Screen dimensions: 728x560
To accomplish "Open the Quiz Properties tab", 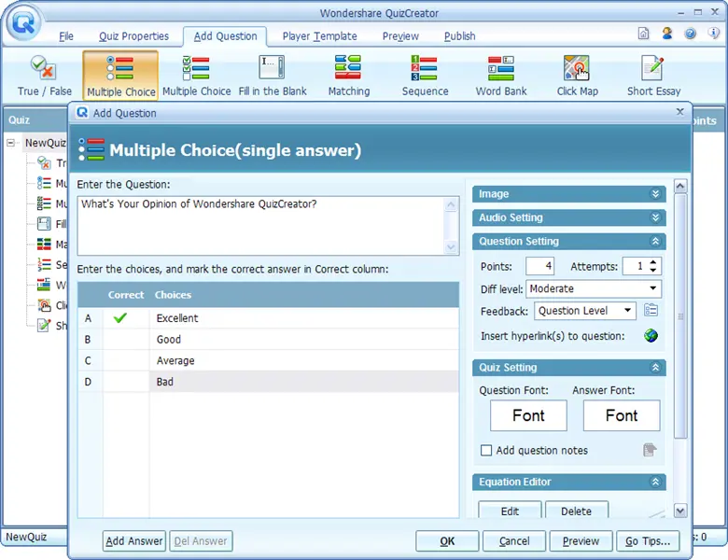I will click(x=133, y=36).
